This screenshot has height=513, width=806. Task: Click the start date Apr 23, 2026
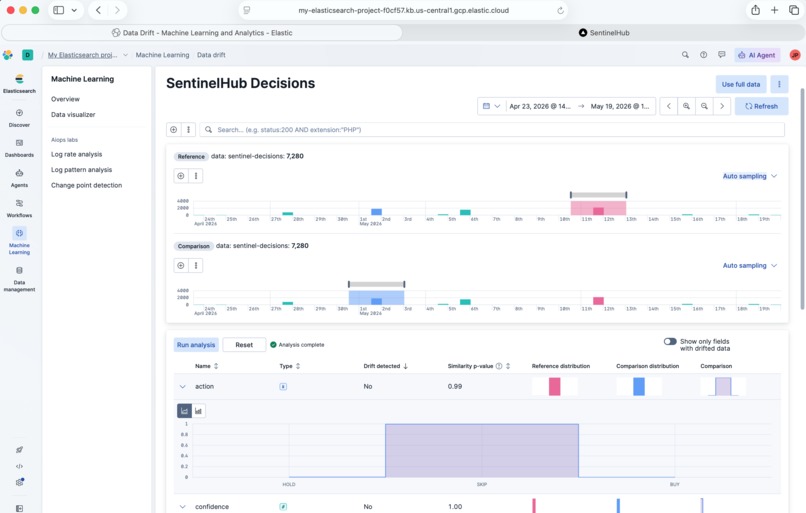(x=540, y=106)
